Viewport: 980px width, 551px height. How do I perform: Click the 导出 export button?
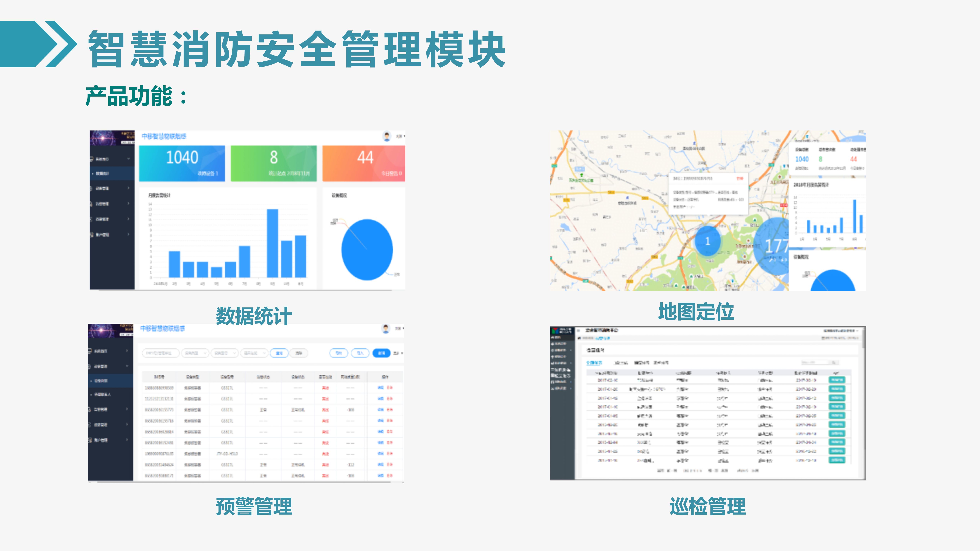(x=339, y=353)
